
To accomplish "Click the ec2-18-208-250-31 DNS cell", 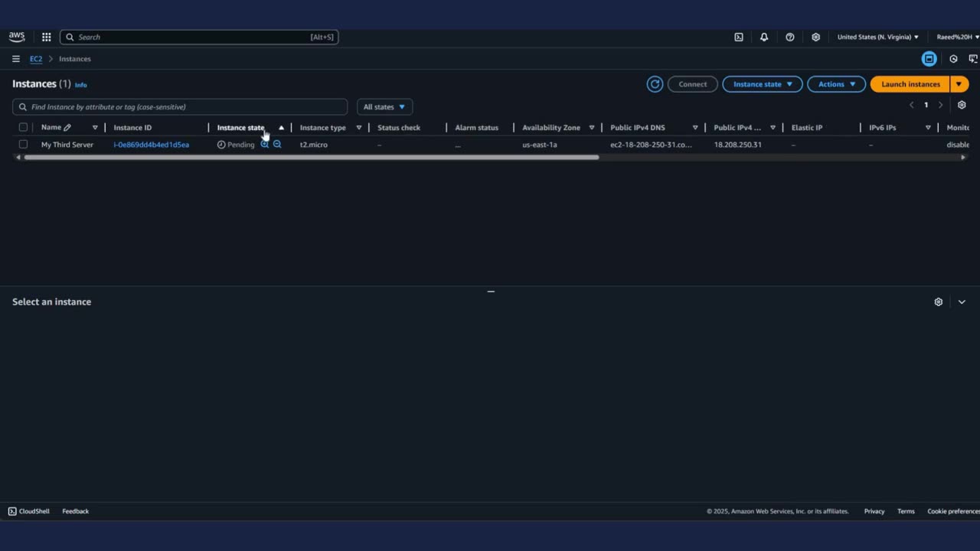I will [652, 145].
